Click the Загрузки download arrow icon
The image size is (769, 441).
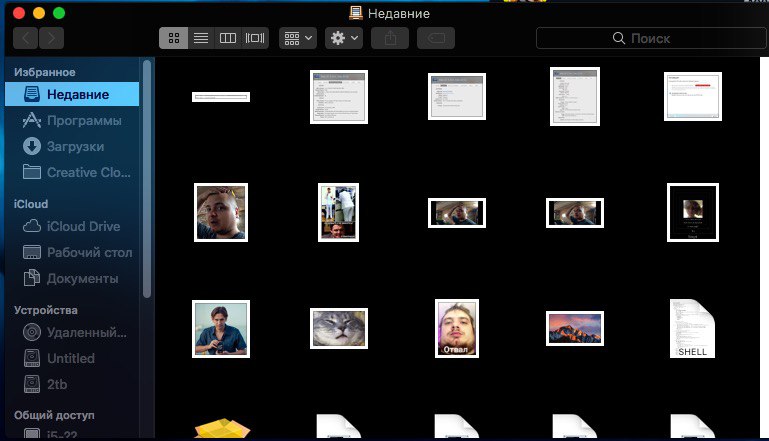coord(32,146)
